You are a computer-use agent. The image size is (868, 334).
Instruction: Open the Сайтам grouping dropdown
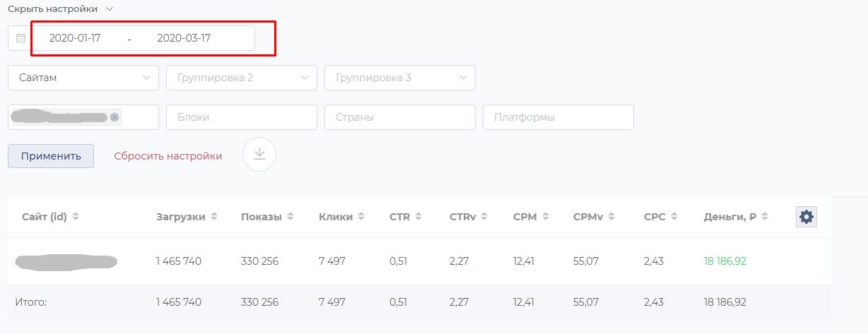[83, 78]
